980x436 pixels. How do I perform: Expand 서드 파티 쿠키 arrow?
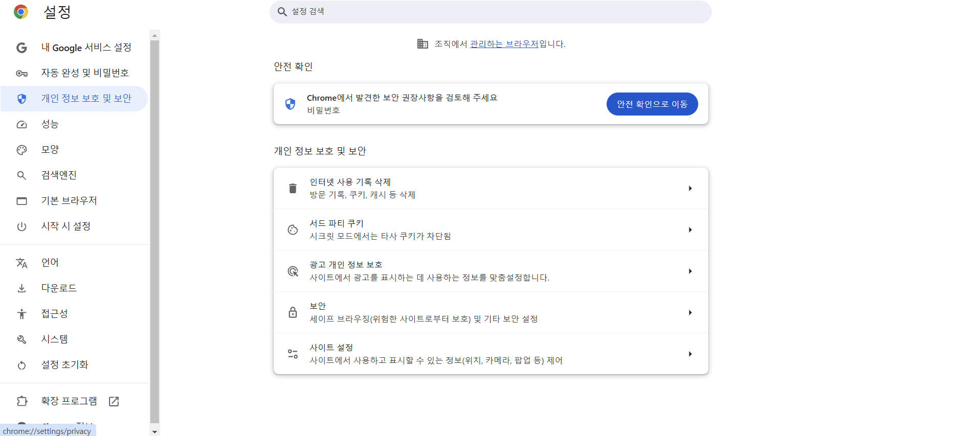pyautogui.click(x=690, y=230)
